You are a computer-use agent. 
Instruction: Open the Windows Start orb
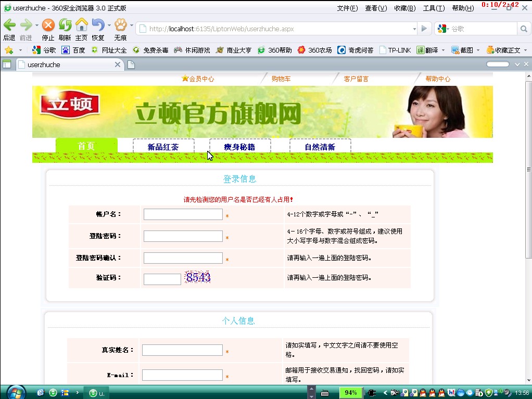16,393
